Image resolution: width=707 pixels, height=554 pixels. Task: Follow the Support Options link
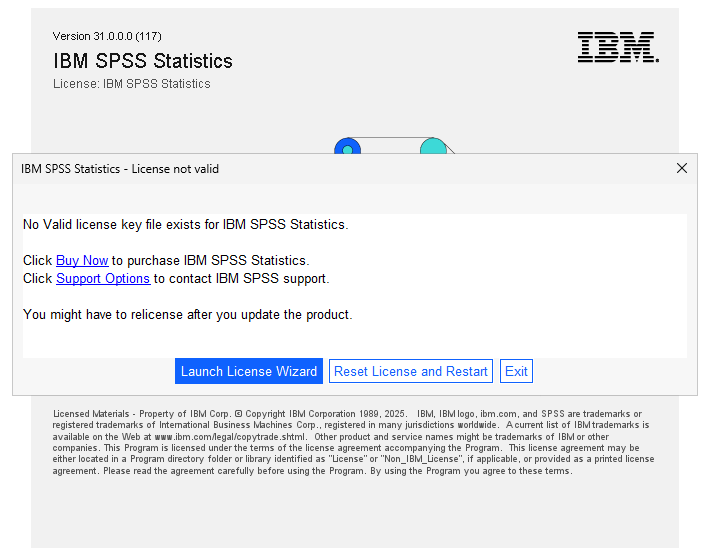[x=103, y=278]
